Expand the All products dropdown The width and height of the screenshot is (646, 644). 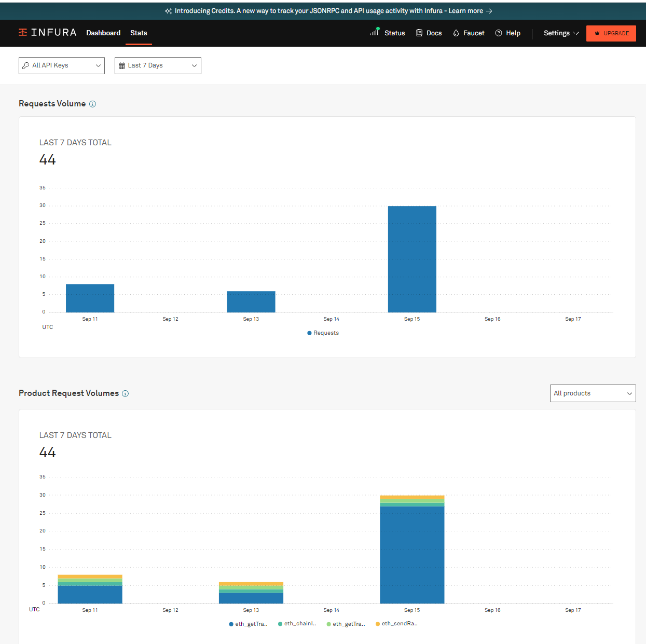click(593, 393)
